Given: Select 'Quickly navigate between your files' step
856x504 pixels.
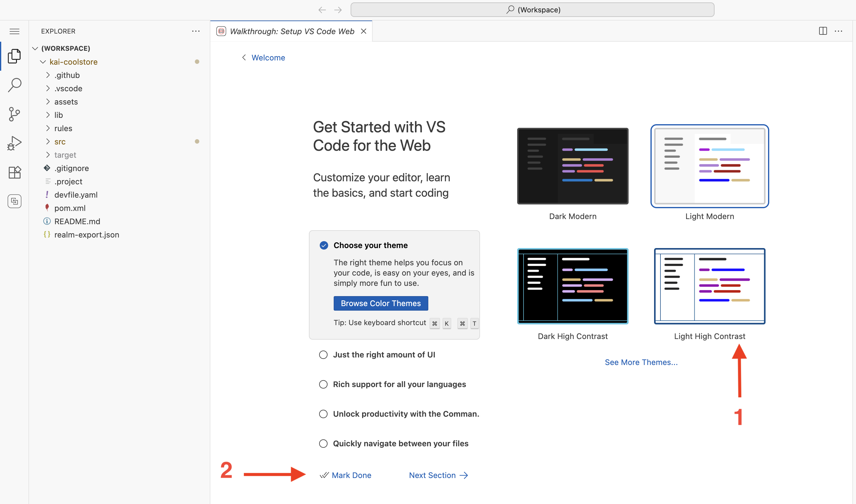Looking at the screenshot, I should coord(400,443).
